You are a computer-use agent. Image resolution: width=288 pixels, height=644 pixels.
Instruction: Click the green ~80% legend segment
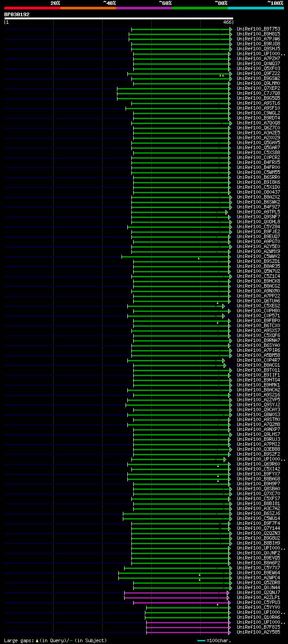(x=200, y=8)
